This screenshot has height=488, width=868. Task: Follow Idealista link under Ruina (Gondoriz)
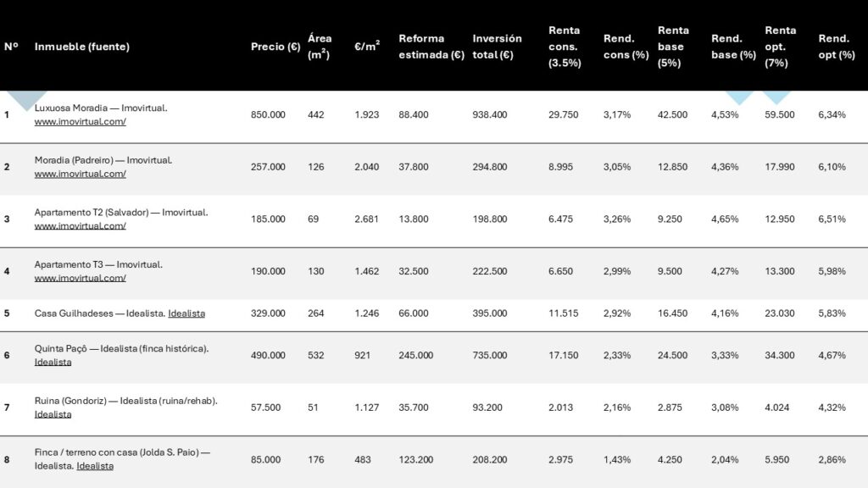(53, 414)
